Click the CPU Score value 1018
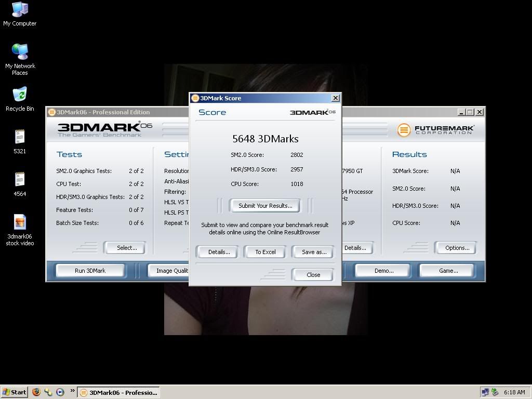This screenshot has height=399, width=532. [297, 184]
